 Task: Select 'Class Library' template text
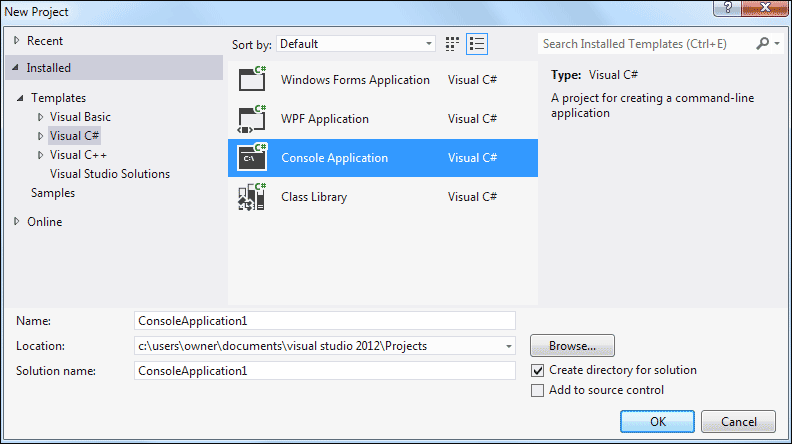(314, 196)
